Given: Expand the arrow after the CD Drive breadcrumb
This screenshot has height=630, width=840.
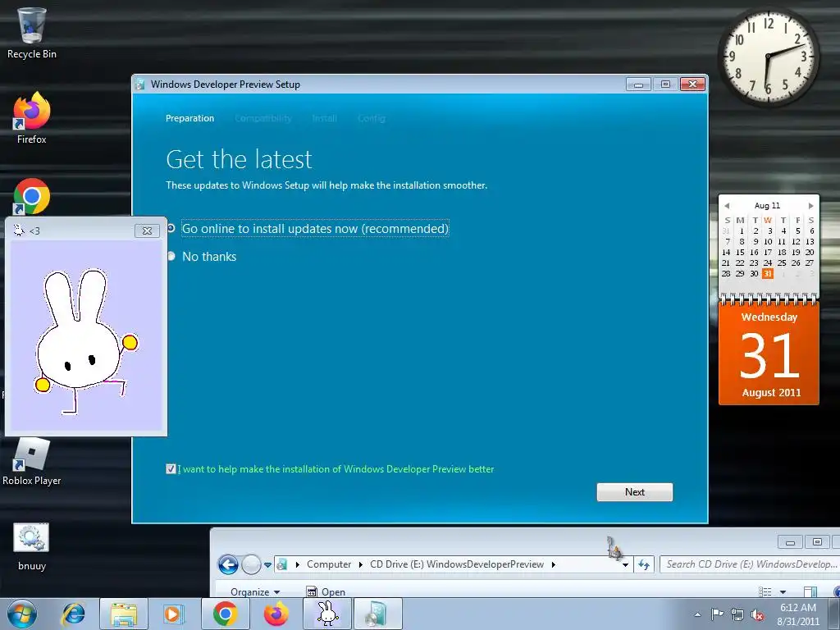Looking at the screenshot, I should point(553,564).
